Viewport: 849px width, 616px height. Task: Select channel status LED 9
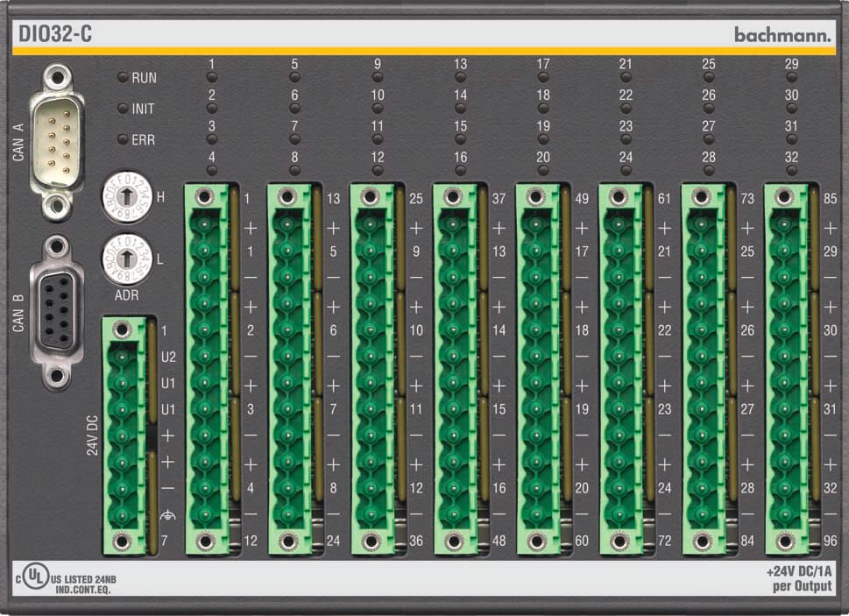pyautogui.click(x=378, y=77)
